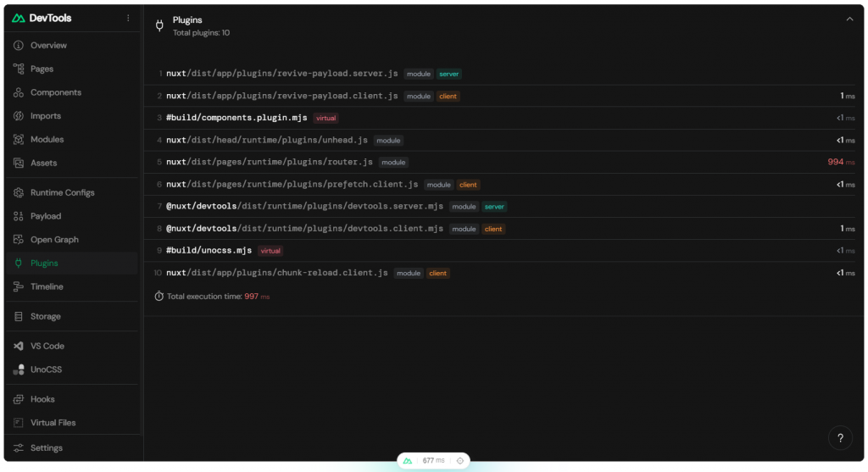Click the plug icon beside Plugins header
This screenshot has height=472, width=868.
pos(159,25)
